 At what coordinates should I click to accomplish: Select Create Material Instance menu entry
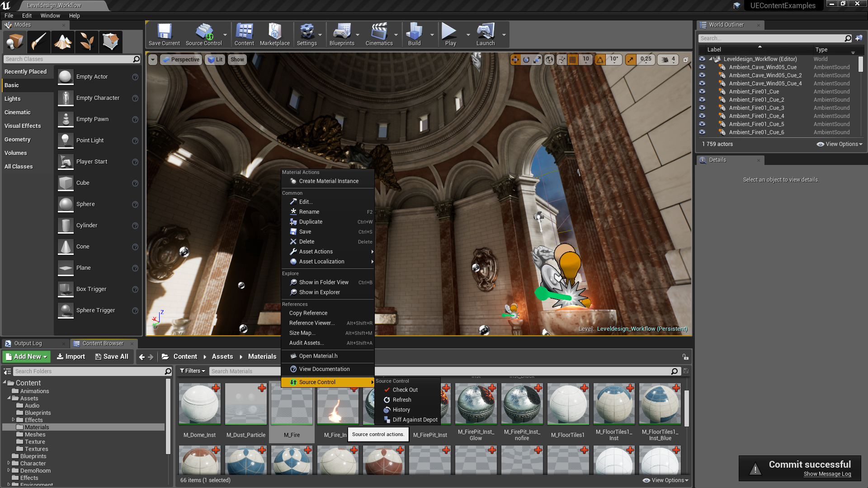tap(328, 181)
